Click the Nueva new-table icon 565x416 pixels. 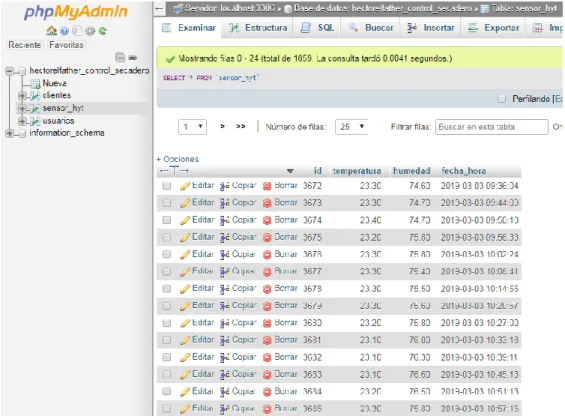tap(35, 84)
